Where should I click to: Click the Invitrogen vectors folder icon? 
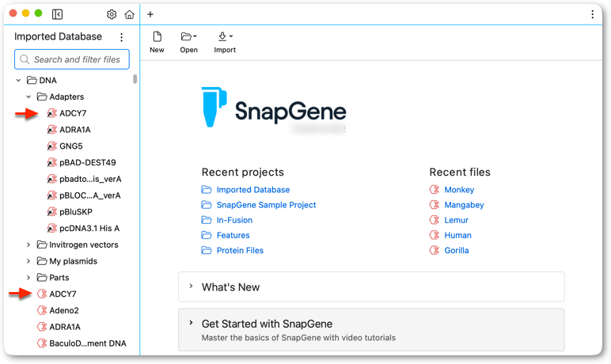click(42, 245)
